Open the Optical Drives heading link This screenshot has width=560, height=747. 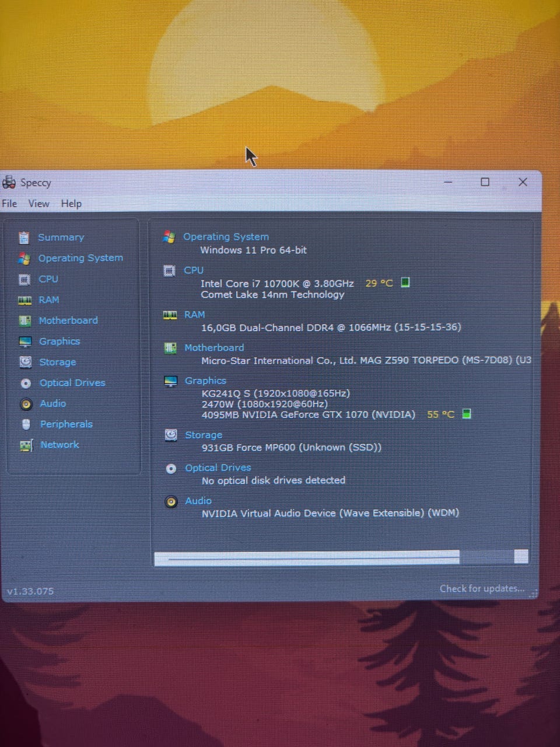[218, 468]
